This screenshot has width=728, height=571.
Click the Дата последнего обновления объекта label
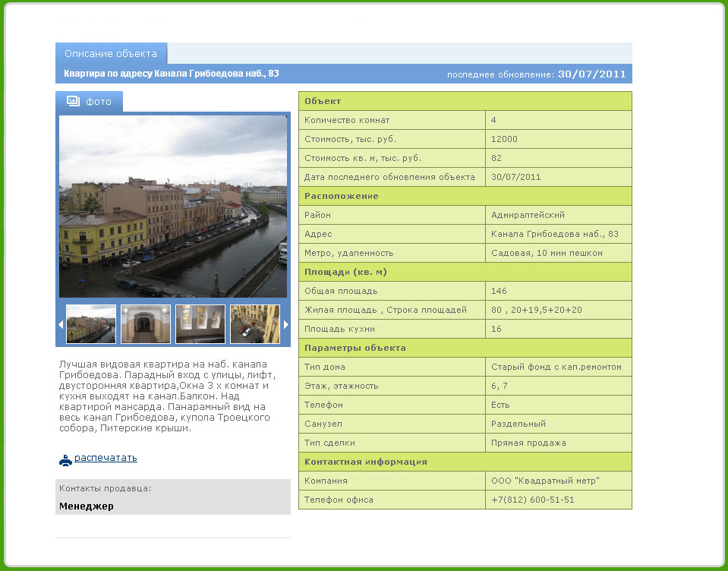pos(389,178)
